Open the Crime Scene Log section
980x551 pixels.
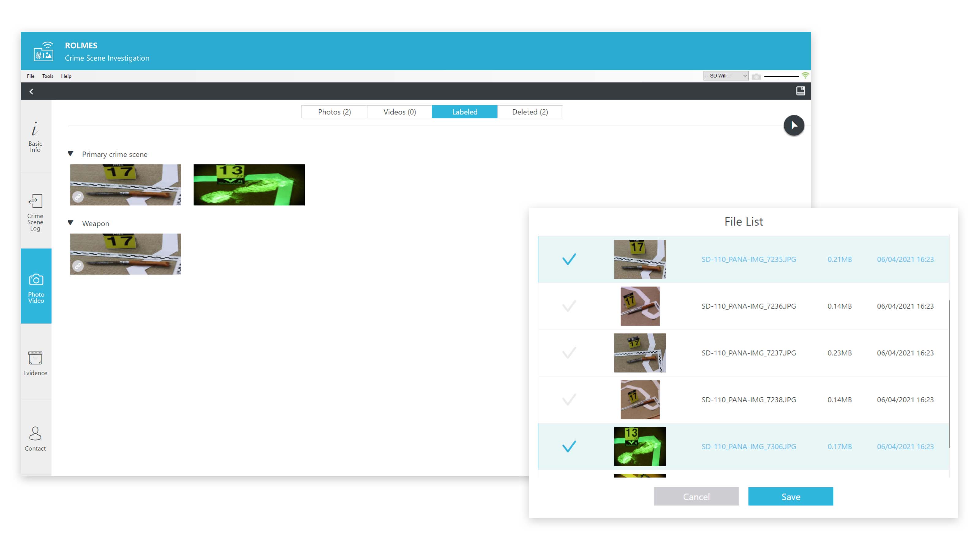click(x=35, y=212)
